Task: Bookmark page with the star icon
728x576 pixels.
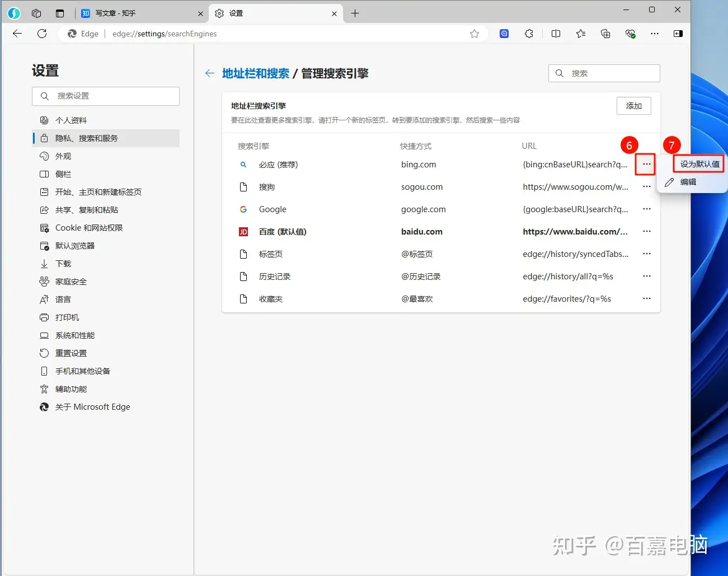Action: click(x=475, y=34)
